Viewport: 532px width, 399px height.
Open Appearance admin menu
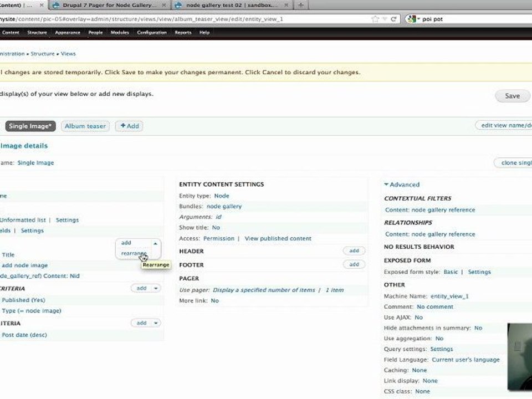68,33
